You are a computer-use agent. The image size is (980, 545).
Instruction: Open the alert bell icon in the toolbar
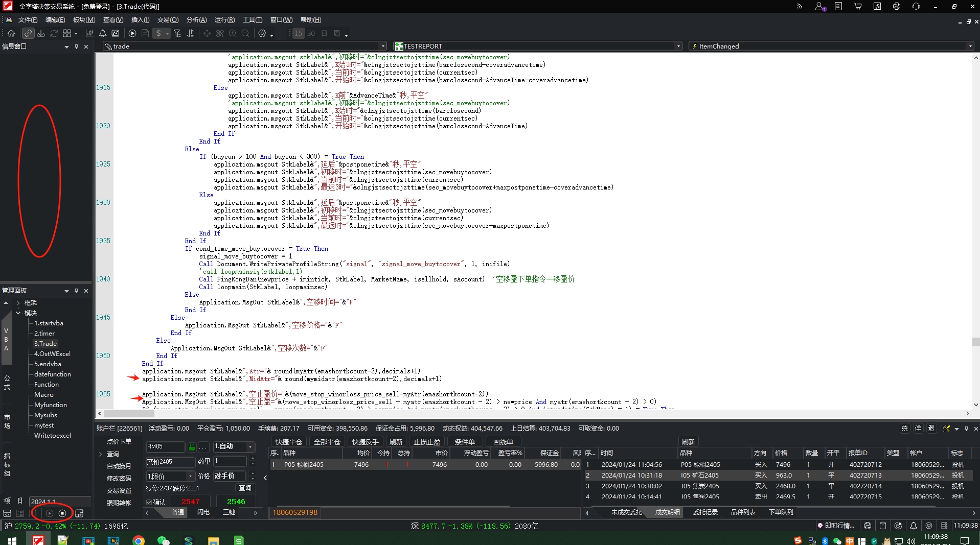(x=103, y=33)
